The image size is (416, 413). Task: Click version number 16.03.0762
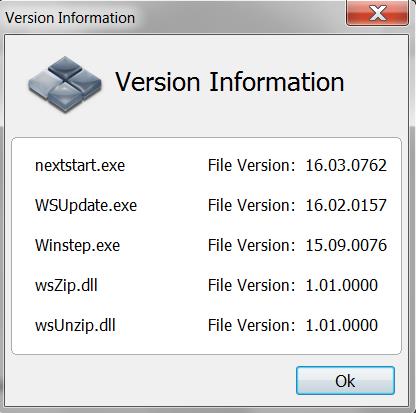346,165
